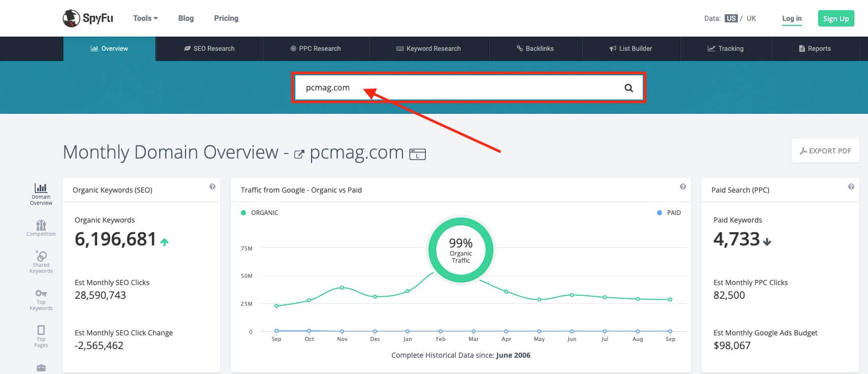Toggle the ORGANIC series in chart legend
Image resolution: width=868 pixels, height=374 pixels.
coord(260,213)
